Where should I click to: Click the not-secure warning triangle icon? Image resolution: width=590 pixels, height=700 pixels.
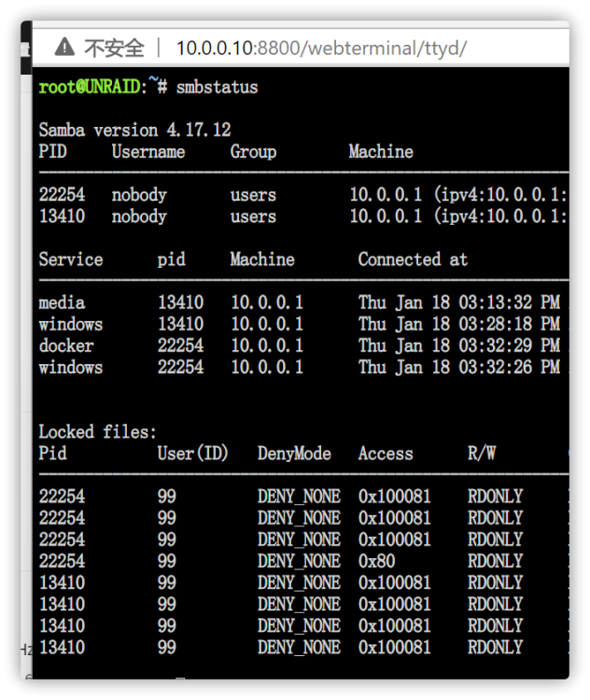[x=64, y=48]
